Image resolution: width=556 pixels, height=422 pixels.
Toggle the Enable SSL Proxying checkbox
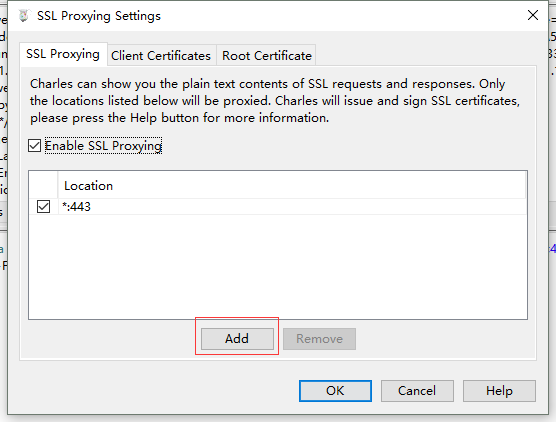pos(35,146)
